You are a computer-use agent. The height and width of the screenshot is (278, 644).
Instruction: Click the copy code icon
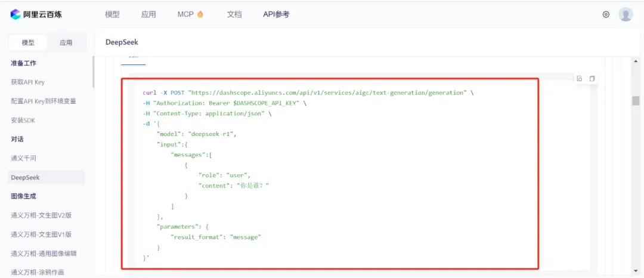(x=592, y=78)
